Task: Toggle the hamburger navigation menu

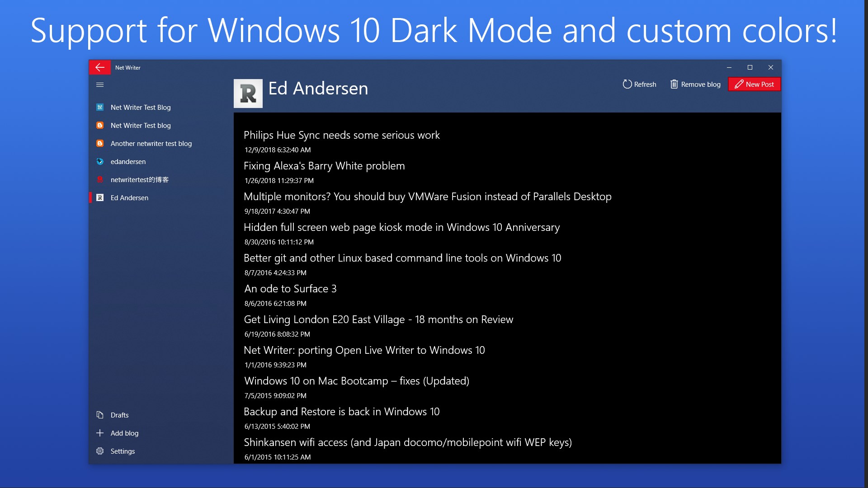Action: [100, 84]
